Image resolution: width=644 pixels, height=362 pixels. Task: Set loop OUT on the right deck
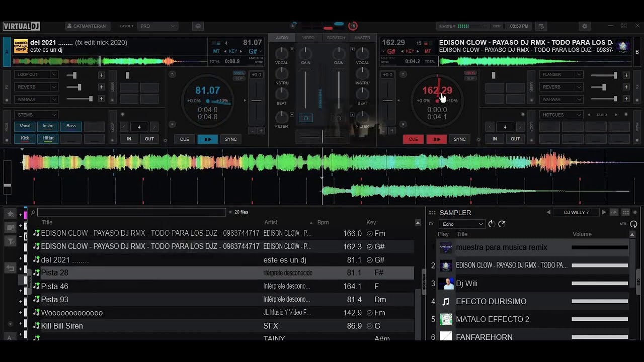click(x=515, y=139)
